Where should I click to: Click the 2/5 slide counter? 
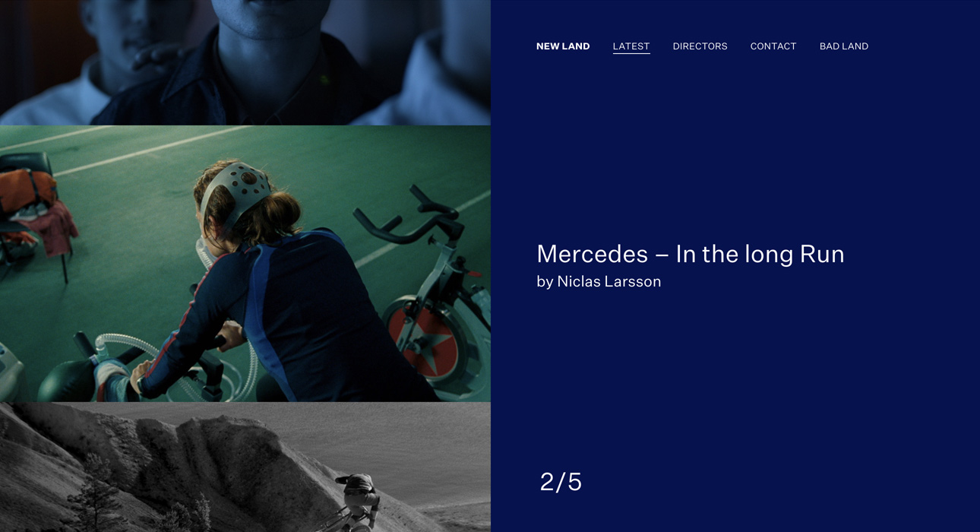[561, 482]
